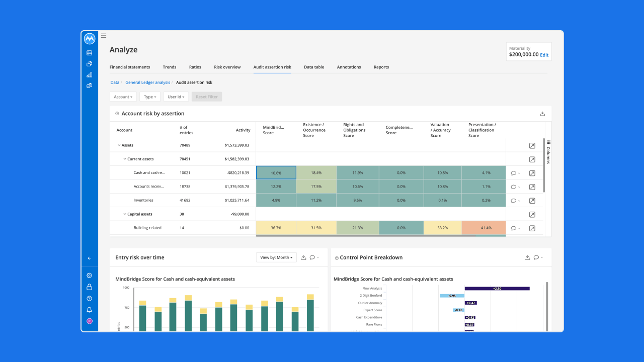
Task: Open the Columns side panel
Action: 548,152
